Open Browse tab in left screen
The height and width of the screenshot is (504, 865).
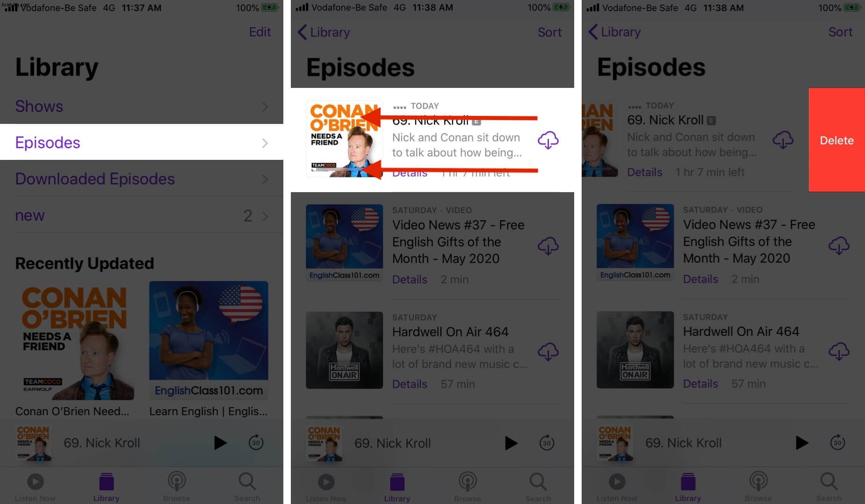pyautogui.click(x=177, y=487)
